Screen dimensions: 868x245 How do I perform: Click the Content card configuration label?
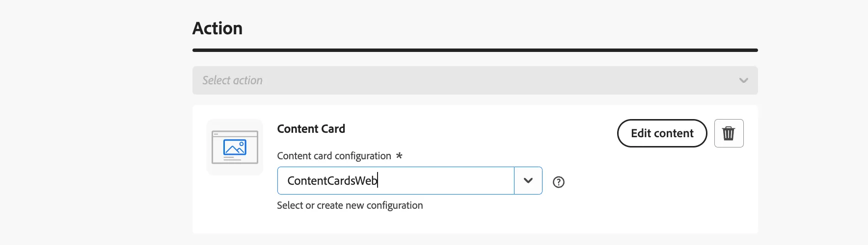pyautogui.click(x=334, y=156)
